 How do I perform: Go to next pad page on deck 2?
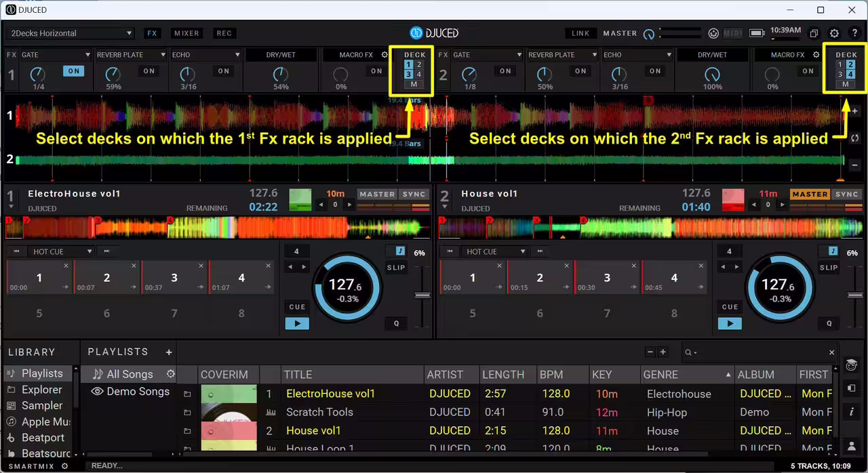(x=540, y=251)
